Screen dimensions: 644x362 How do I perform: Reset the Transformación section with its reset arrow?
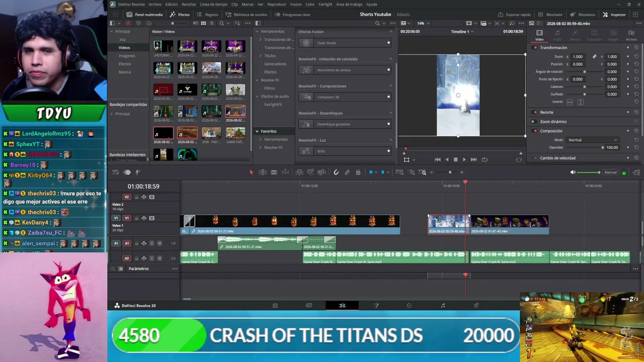coord(636,48)
